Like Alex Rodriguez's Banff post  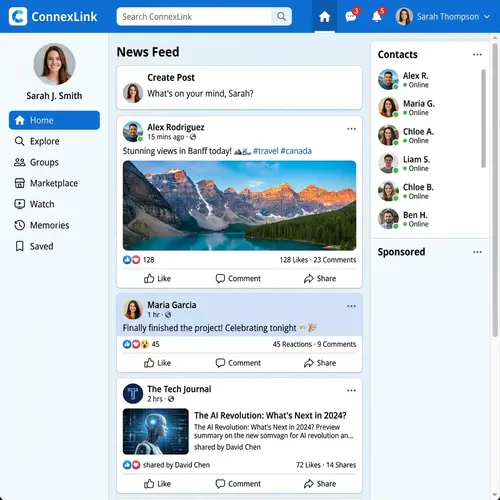(157, 278)
